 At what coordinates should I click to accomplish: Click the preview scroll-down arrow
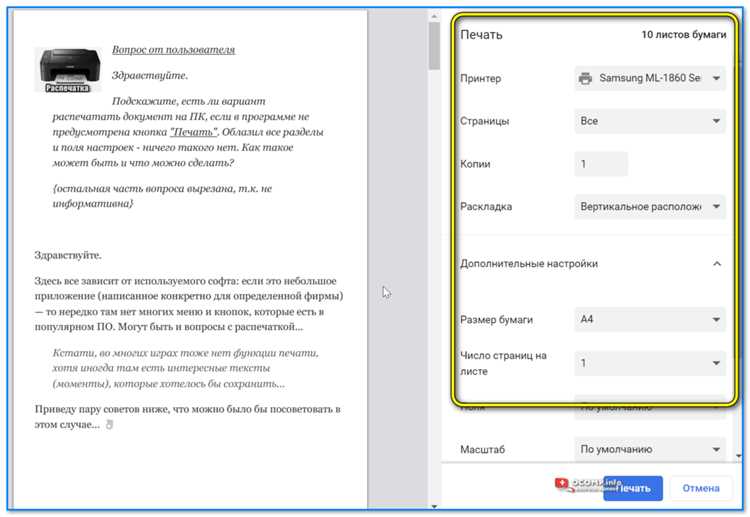click(x=434, y=506)
